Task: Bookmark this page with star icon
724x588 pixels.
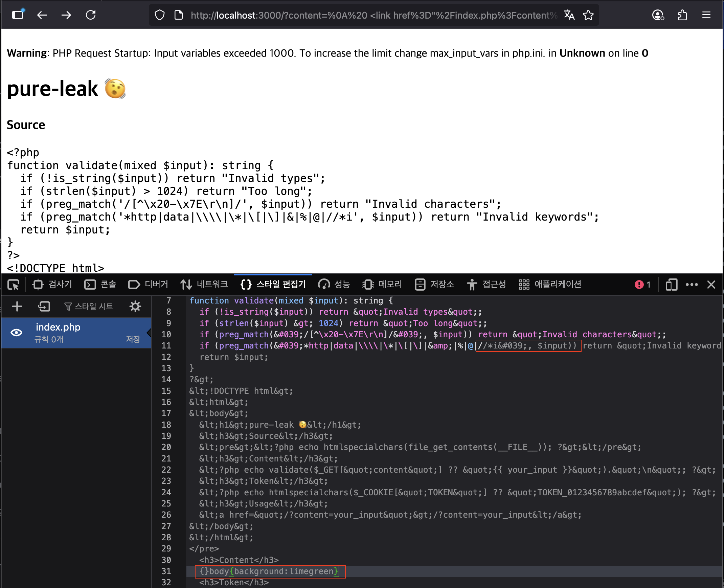Action: pyautogui.click(x=588, y=15)
